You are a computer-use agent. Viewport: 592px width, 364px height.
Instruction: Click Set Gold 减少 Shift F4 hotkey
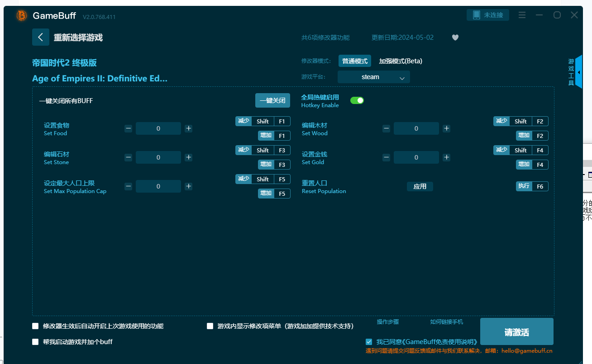[x=521, y=150]
